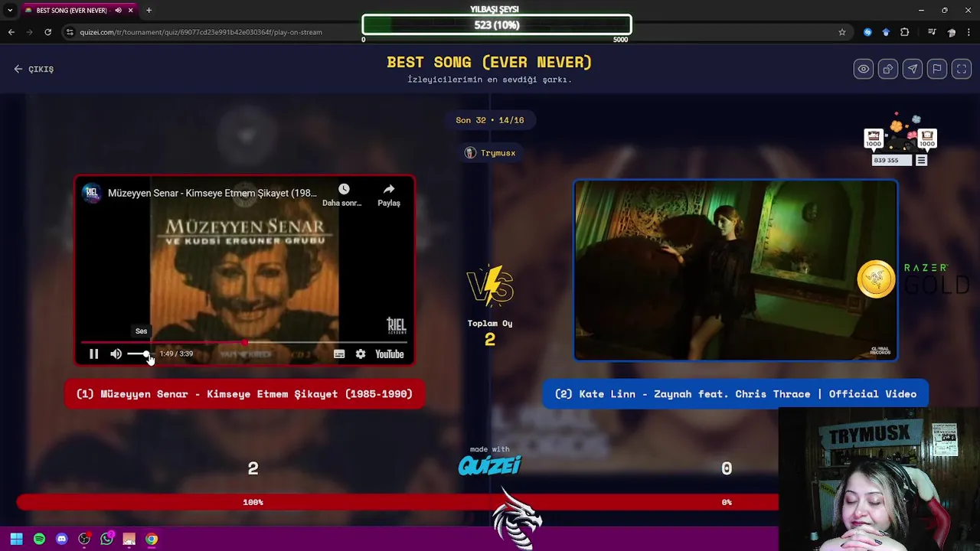The height and width of the screenshot is (551, 980).
Task: Seek on the YouTube video progress bar
Action: 244,342
